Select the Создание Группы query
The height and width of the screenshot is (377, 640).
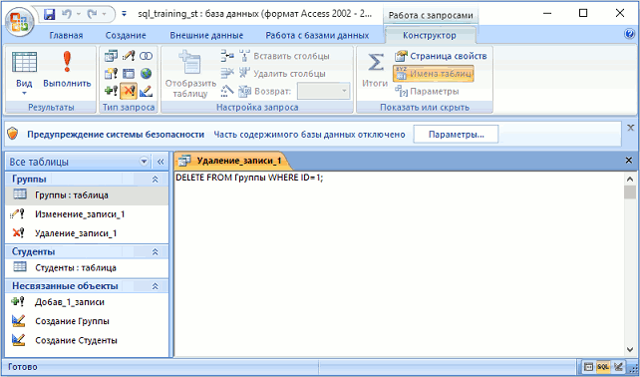coord(87,321)
